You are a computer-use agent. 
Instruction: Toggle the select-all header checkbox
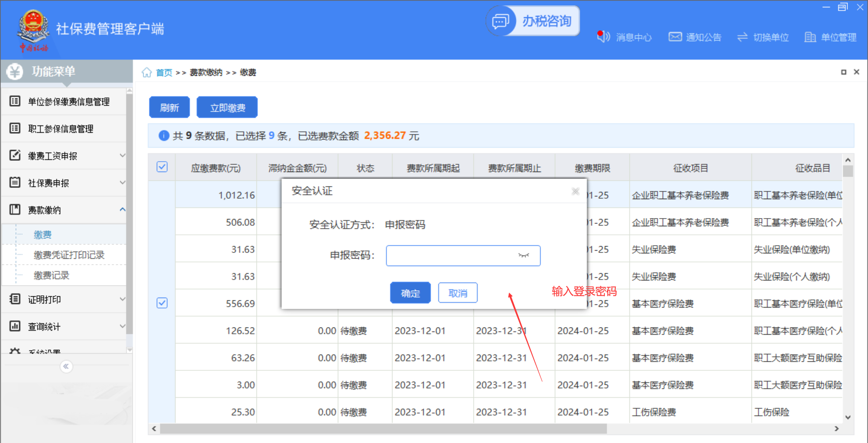[x=162, y=167]
